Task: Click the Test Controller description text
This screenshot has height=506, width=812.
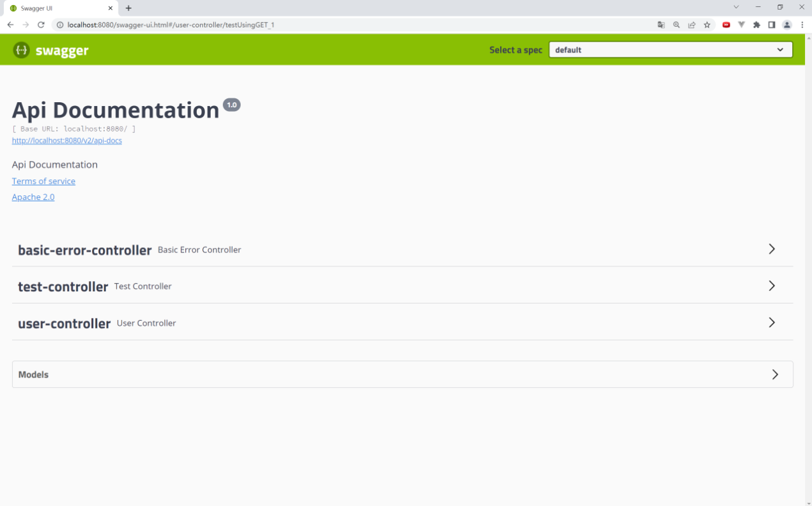Action: click(143, 286)
